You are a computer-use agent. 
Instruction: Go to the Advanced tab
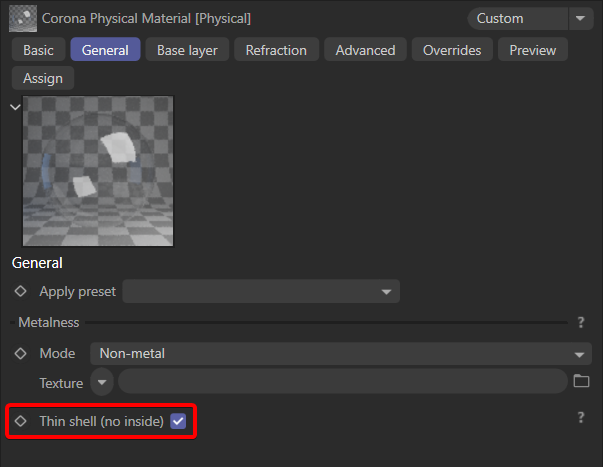[365, 50]
